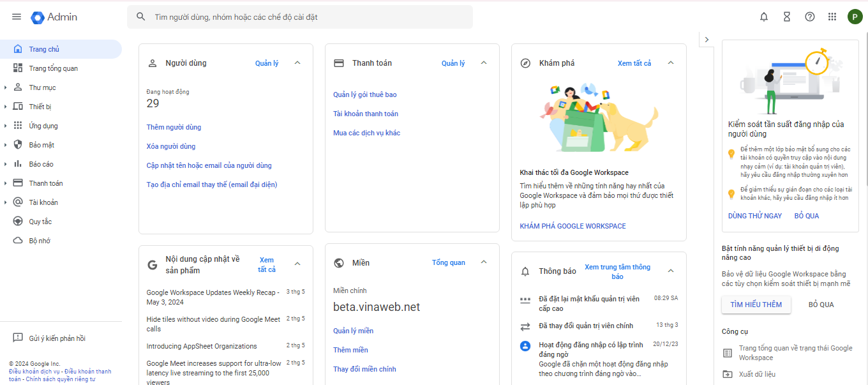Viewport: 868px width, 385px height.
Task: Collapse the Thanh toán card
Action: [x=484, y=63]
